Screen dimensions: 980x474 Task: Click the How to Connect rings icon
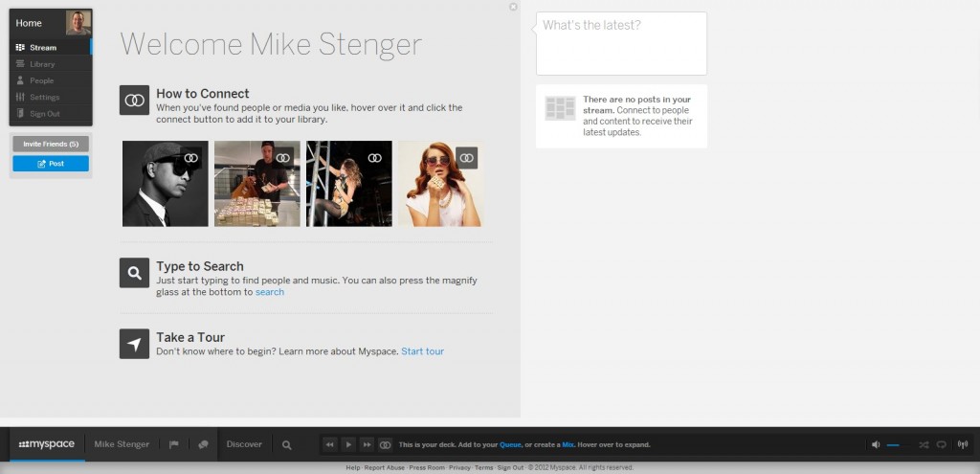134,100
